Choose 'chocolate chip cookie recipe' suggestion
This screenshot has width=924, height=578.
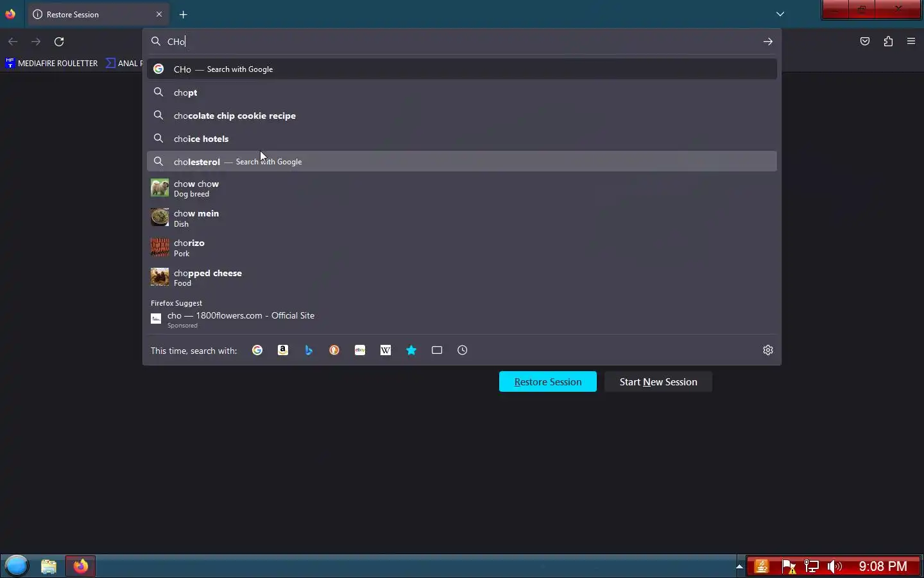pos(462,116)
